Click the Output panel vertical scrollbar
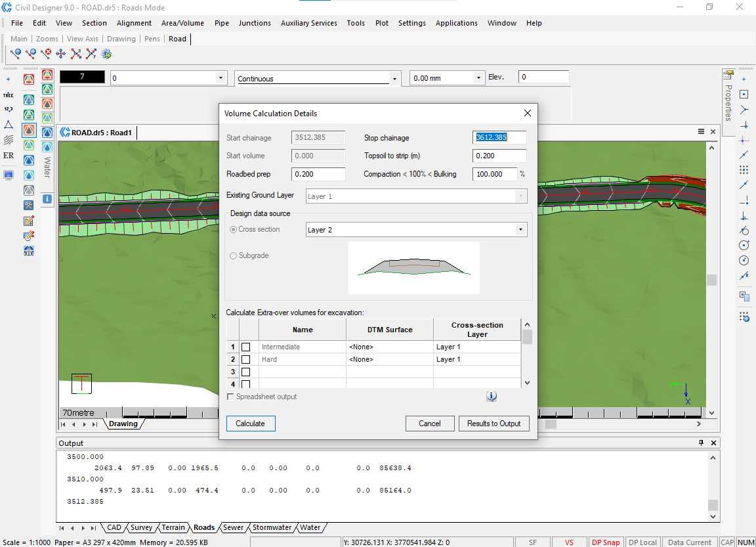Screen dimensions: 756x547 click(713, 486)
